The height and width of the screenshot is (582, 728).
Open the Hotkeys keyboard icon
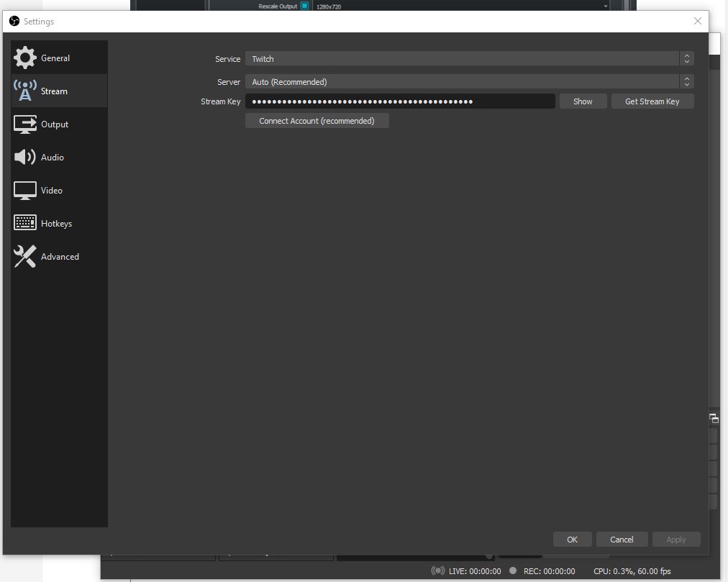pyautogui.click(x=25, y=223)
